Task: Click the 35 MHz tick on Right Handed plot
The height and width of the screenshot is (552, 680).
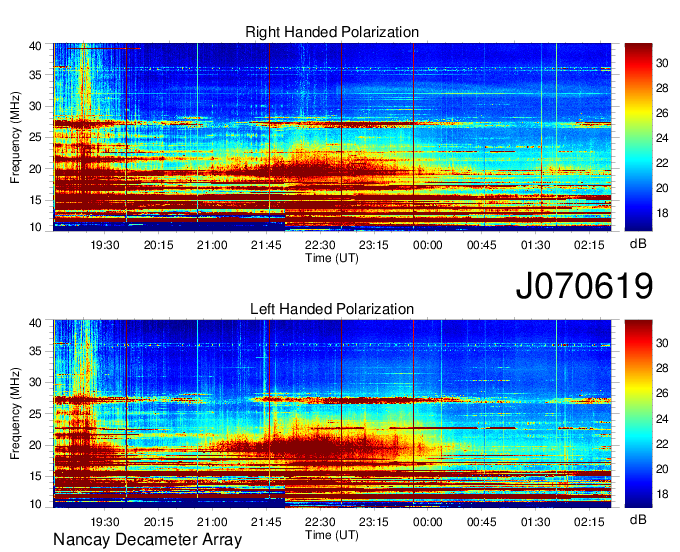Action: (x=36, y=75)
